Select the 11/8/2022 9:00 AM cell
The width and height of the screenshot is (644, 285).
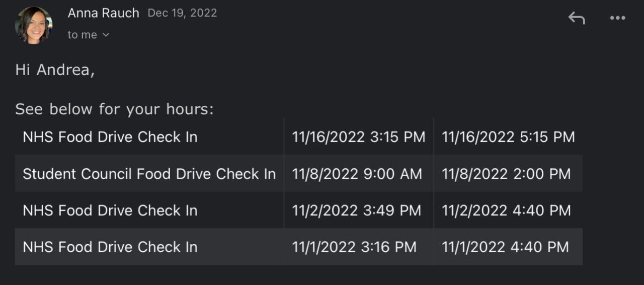357,174
